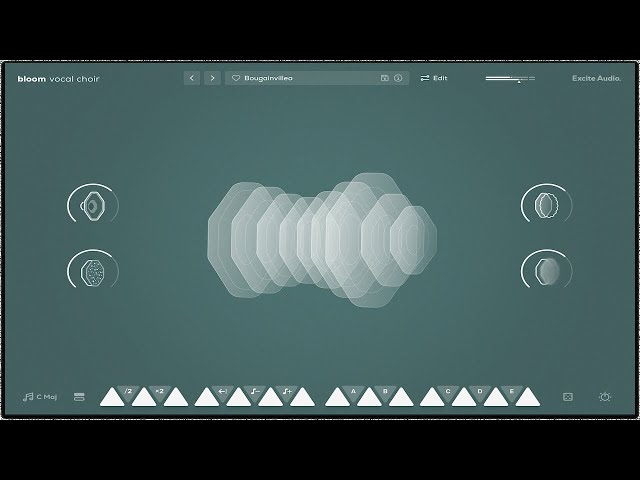
Task: Trigger the ×2 double-speed key
Action: (x=160, y=392)
